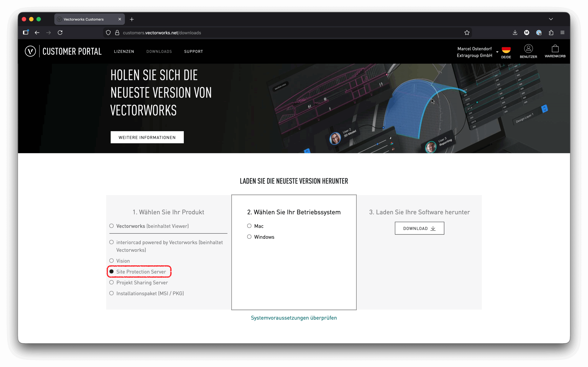Click the German flag language icon
Image resolution: width=588 pixels, height=367 pixels.
[506, 50]
